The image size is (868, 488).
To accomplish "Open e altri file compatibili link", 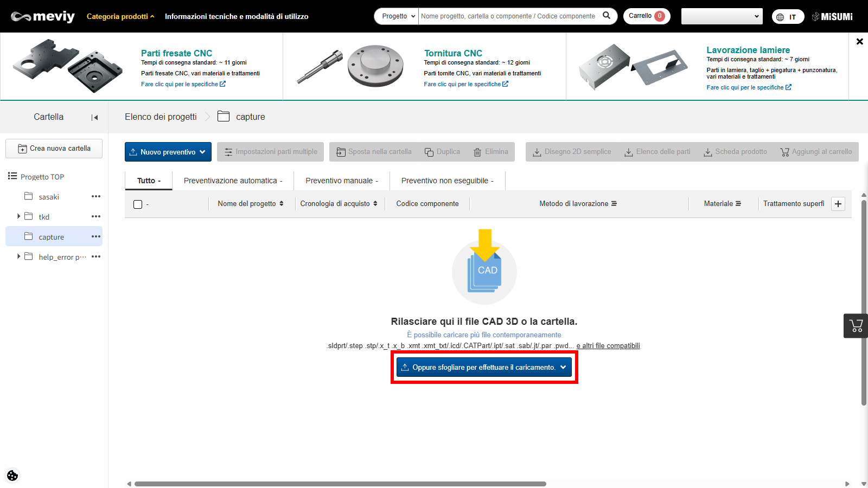I will pos(608,346).
